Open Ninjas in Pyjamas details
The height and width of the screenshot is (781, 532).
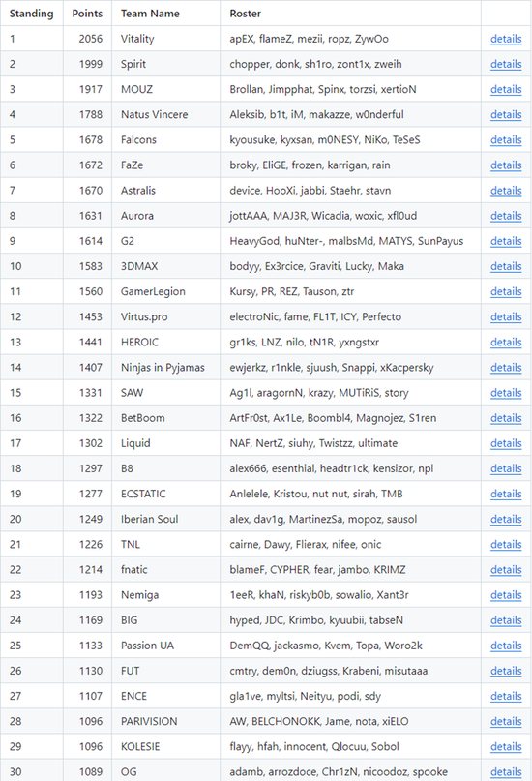506,368
